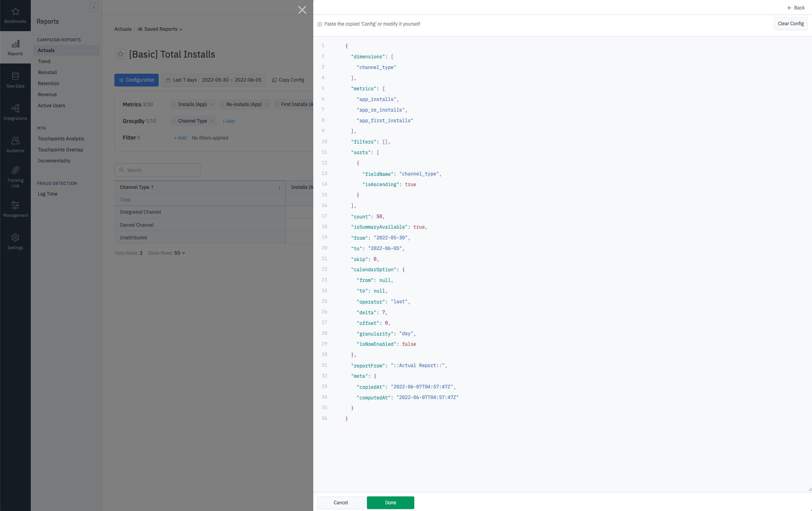Open the Settings gear section
The width and height of the screenshot is (812, 511).
point(15,242)
